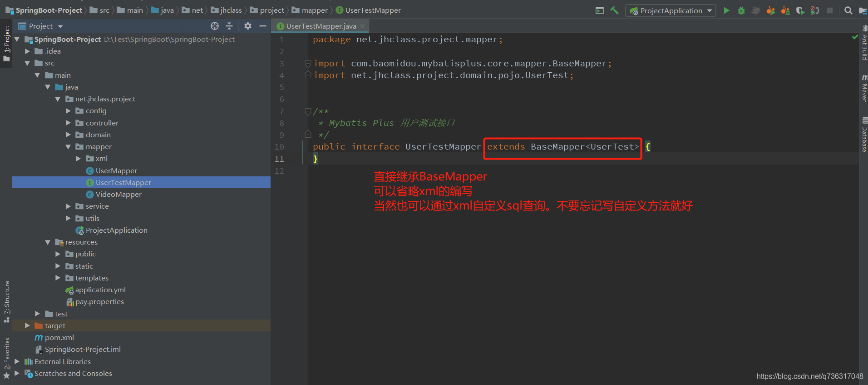The width and height of the screenshot is (868, 385).
Task: Open Search Everywhere magnifier icon
Action: point(848,10)
